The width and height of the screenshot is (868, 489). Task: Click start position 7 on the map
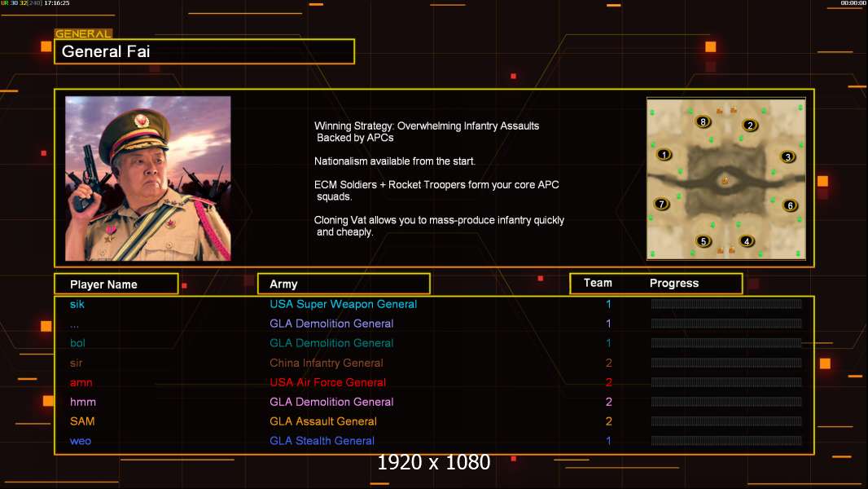click(x=661, y=204)
